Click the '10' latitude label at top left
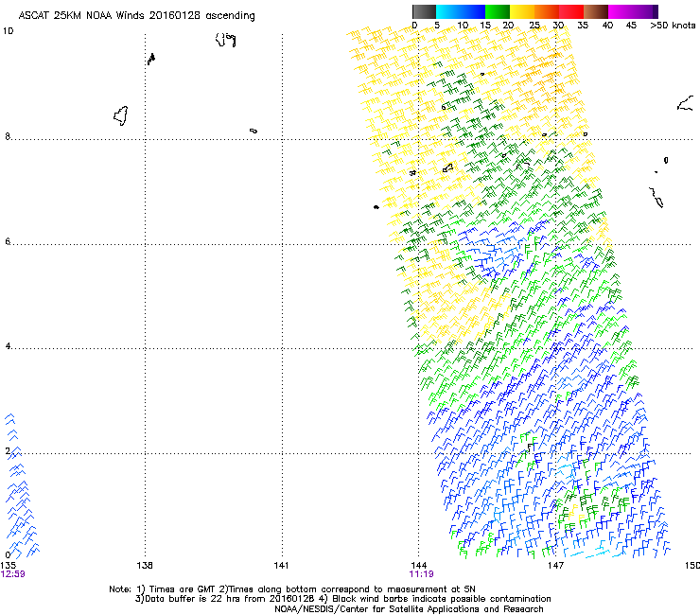Image resolution: width=700 pixels, height=615 pixels. click(8, 31)
